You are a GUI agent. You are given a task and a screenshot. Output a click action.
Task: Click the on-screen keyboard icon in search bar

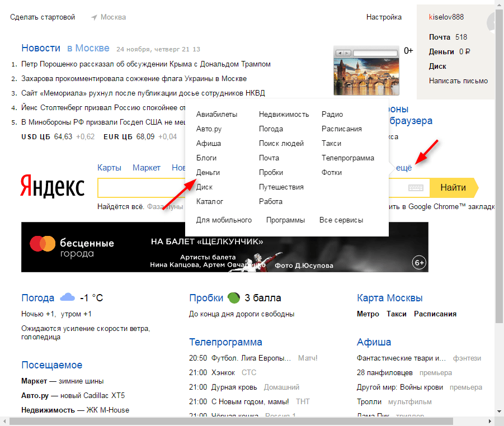[416, 188]
